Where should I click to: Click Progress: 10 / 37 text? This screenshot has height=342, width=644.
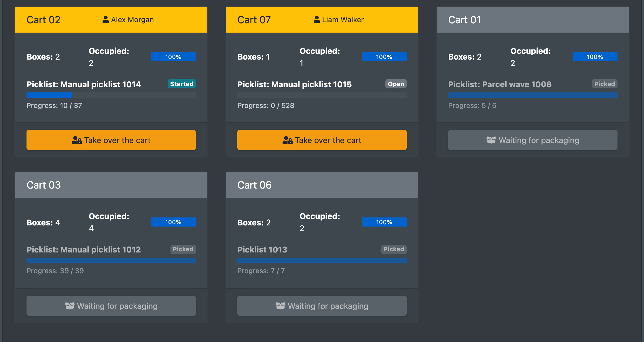point(54,106)
